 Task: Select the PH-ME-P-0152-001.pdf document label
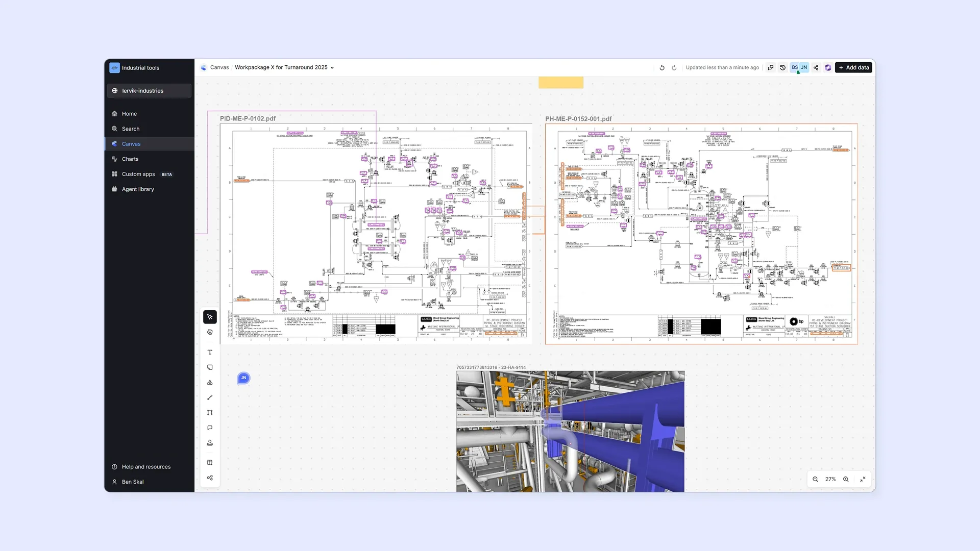tap(578, 119)
